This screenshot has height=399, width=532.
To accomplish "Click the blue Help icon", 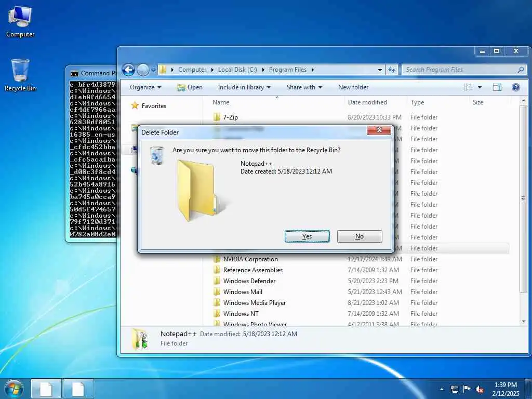I will 516,87.
